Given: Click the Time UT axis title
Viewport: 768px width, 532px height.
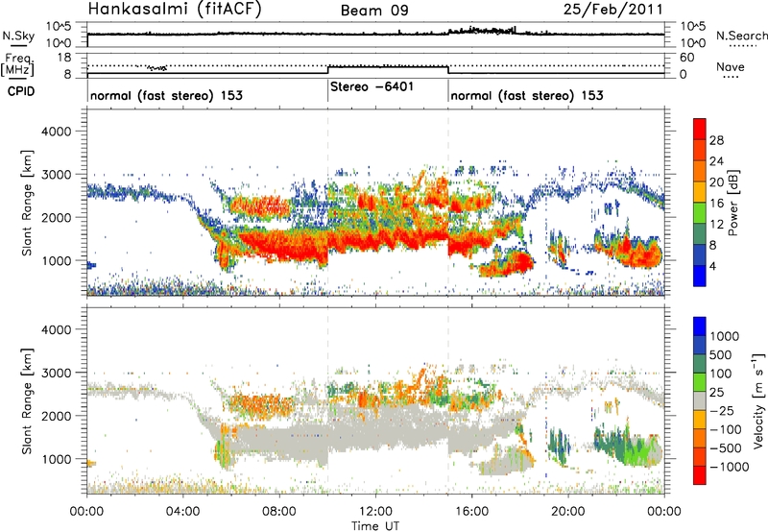Looking at the screenshot, I should [x=375, y=525].
